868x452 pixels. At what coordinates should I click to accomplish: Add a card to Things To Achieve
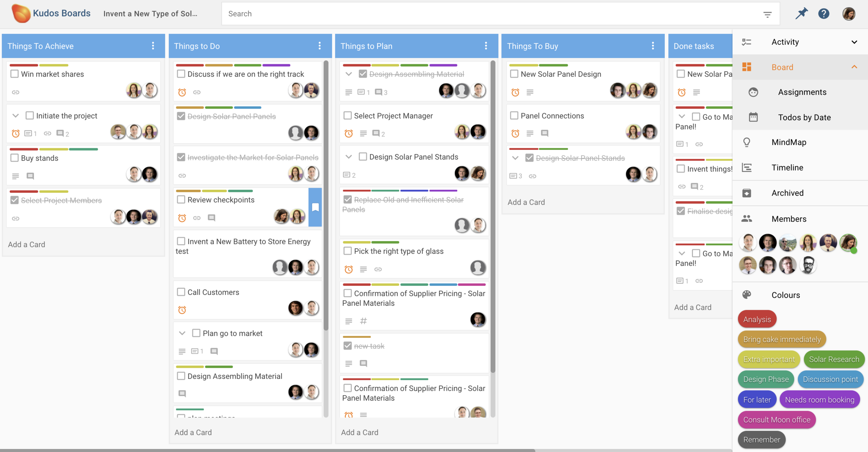click(26, 244)
